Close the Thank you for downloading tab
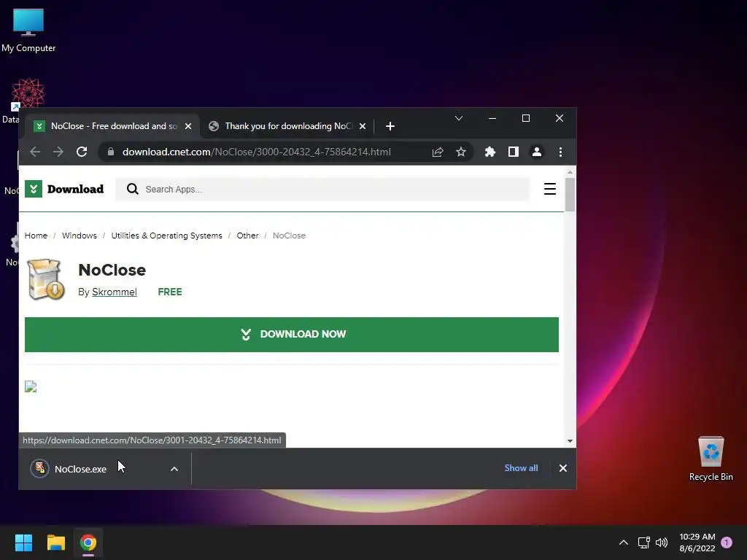Image resolution: width=747 pixels, height=560 pixels. (363, 126)
